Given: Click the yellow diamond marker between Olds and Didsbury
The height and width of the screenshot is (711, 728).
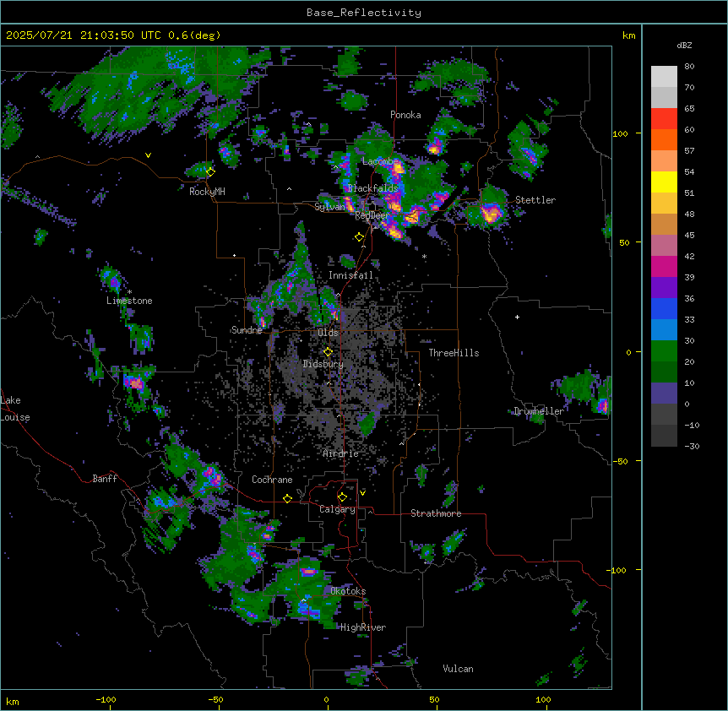Looking at the screenshot, I should click(x=328, y=352).
